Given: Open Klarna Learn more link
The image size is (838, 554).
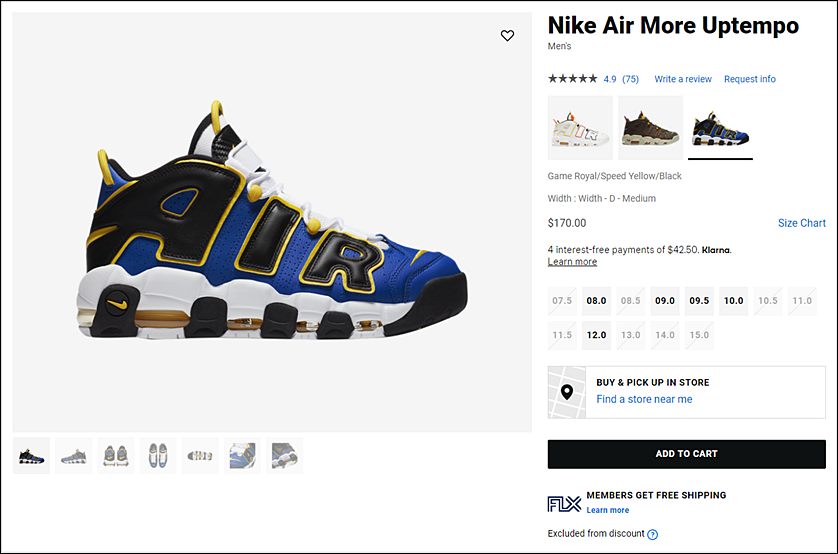Looking at the screenshot, I should tap(572, 262).
